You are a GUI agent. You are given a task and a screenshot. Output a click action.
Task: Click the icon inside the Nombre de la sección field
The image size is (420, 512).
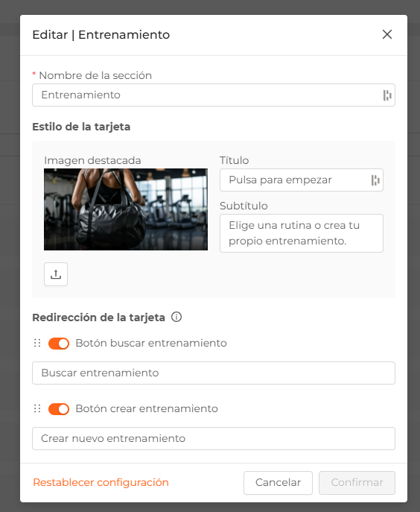click(387, 95)
